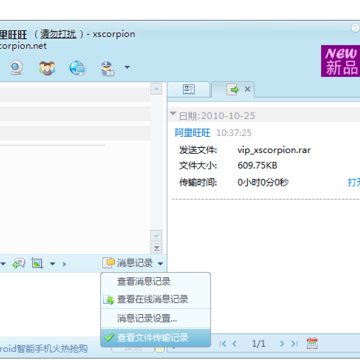Open ad link 智能手机火热抢购
The height and width of the screenshot is (360, 360).
[52, 349]
